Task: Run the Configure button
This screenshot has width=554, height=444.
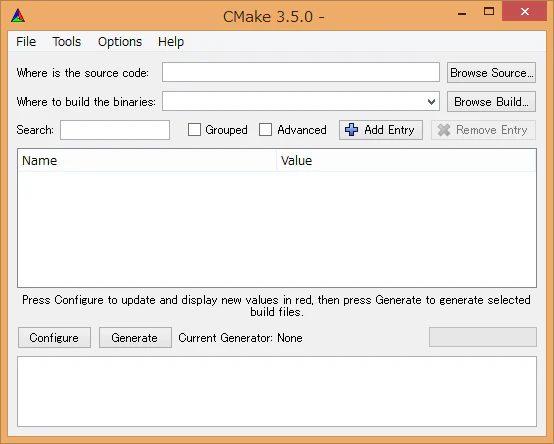Action: click(54, 338)
